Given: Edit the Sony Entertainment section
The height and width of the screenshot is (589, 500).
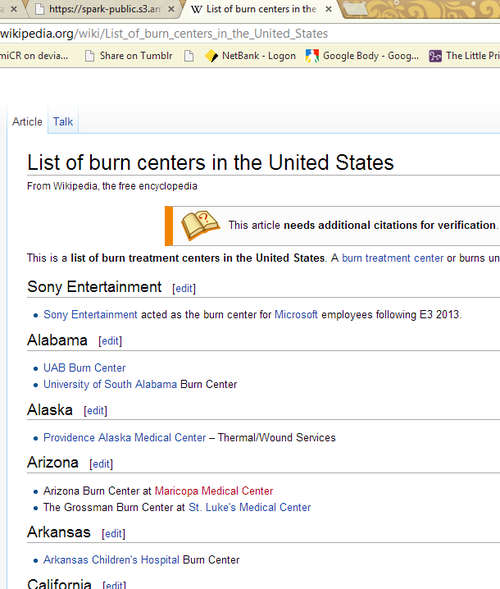Looking at the screenshot, I should pyautogui.click(x=184, y=288).
